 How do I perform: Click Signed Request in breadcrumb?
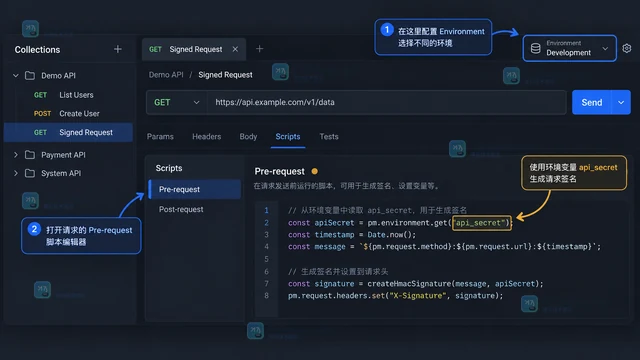[225, 75]
